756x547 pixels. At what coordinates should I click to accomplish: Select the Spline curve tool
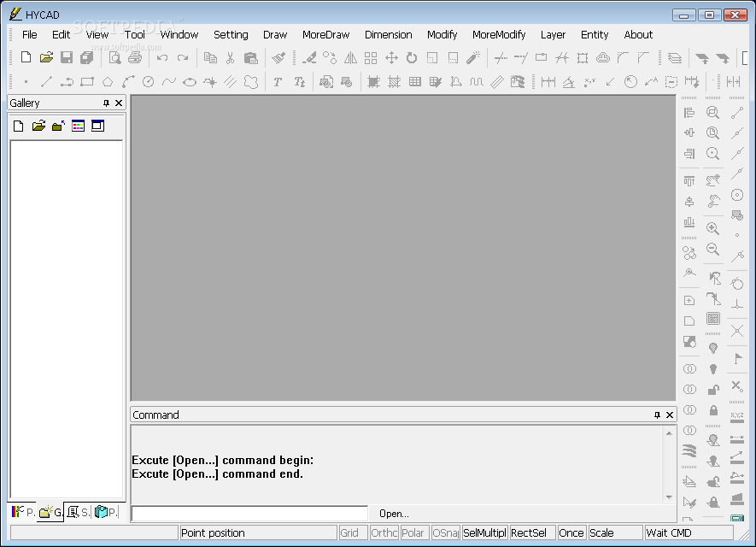(169, 81)
